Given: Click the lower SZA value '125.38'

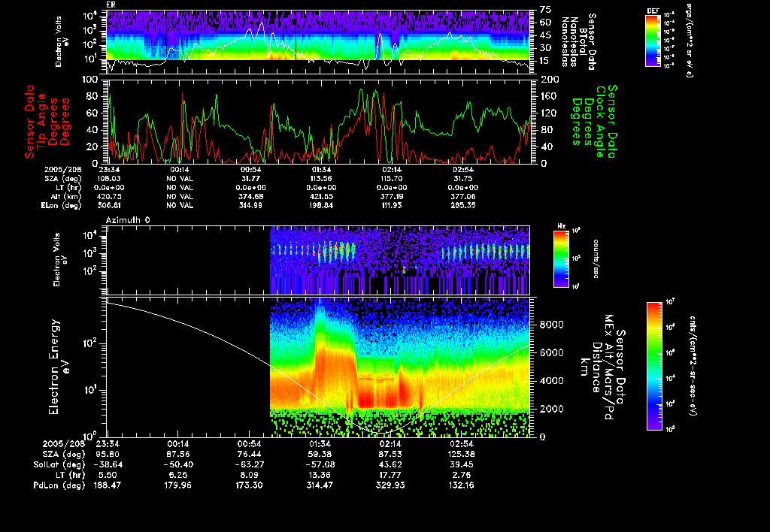Looking at the screenshot, I should pos(461,455).
